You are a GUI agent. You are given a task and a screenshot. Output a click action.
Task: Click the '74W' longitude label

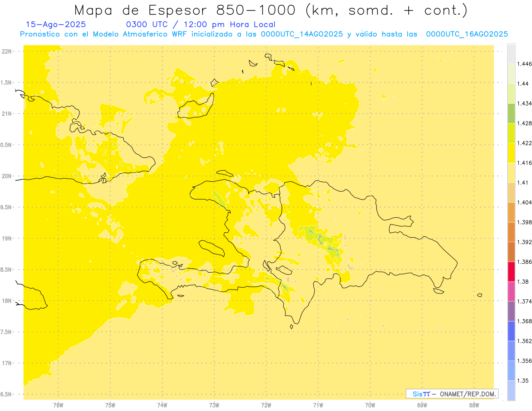[162, 405]
